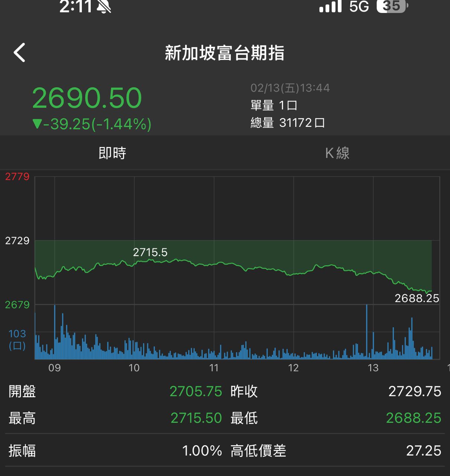Open the K線 tab
The image size is (450, 476).
tap(337, 153)
